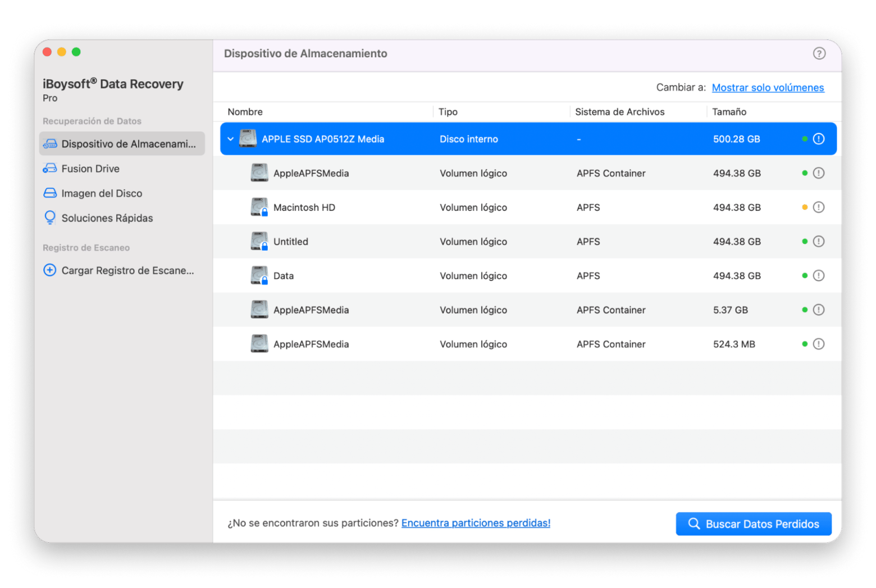Click the Soluciones Rápidas lightbulb icon

50,218
